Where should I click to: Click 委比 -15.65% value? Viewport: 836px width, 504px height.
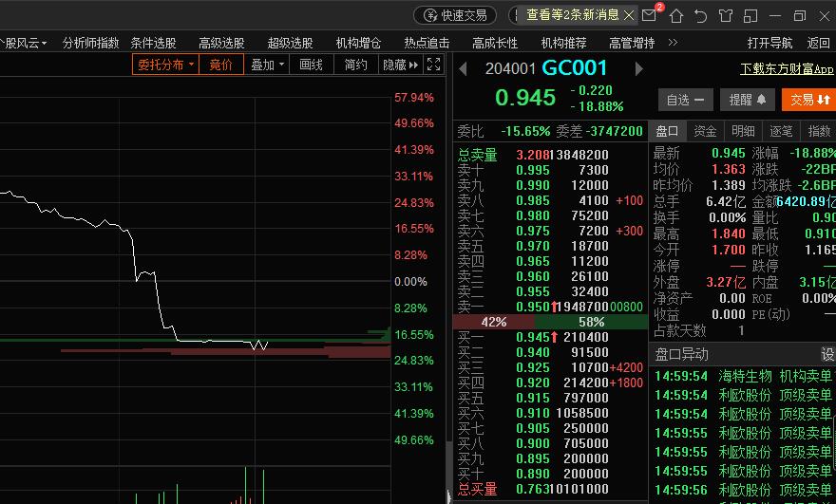pyautogui.click(x=525, y=131)
